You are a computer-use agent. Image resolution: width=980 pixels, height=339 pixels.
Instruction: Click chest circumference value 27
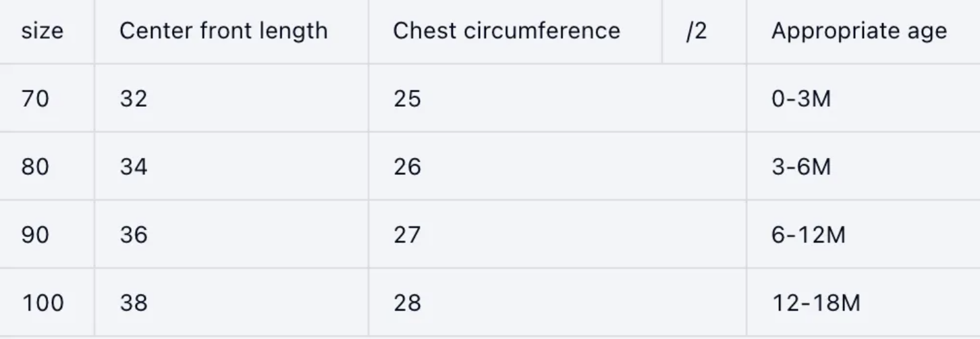click(x=407, y=234)
